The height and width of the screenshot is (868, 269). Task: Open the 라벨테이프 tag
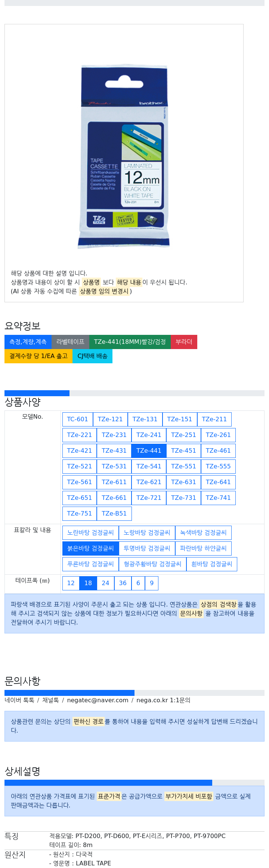click(70, 342)
